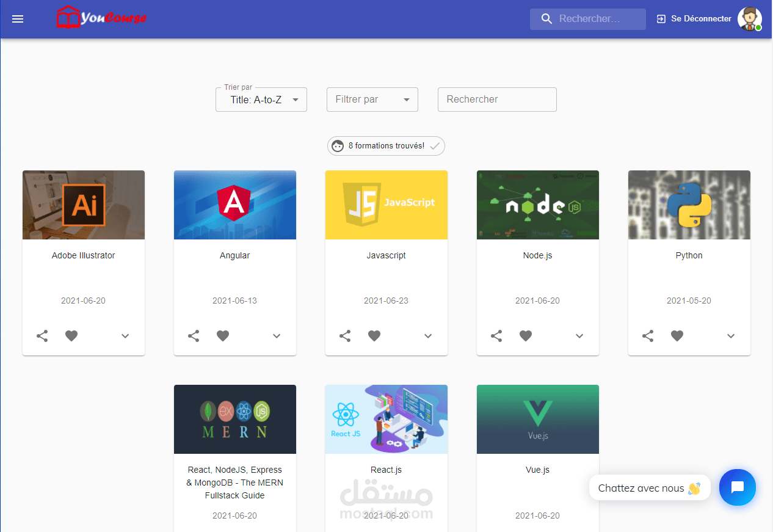The image size is (773, 532).
Task: Share the Vue.js course
Action: click(x=496, y=530)
